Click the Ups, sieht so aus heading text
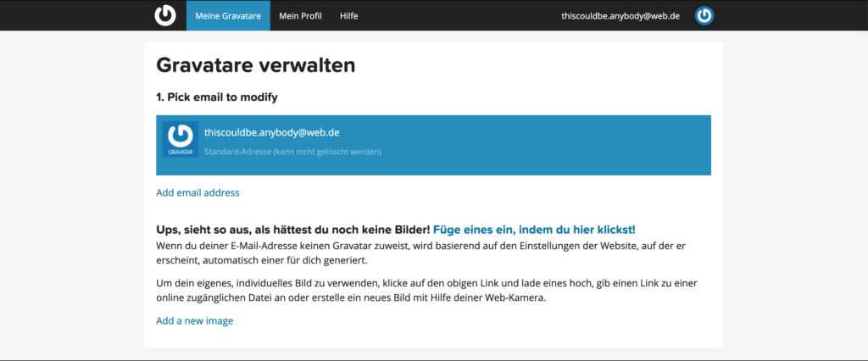This screenshot has height=361, width=868. click(292, 229)
